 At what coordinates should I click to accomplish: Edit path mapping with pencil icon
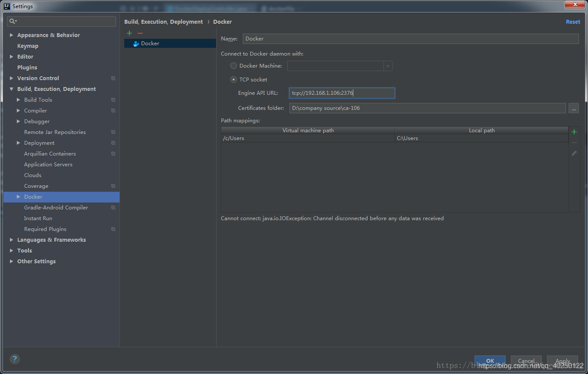click(x=574, y=153)
